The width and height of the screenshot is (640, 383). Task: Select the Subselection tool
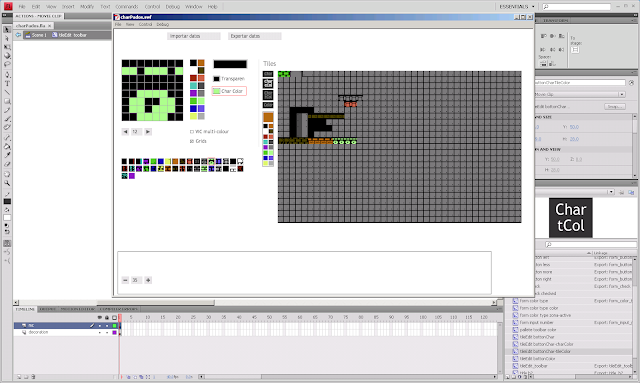point(7,38)
